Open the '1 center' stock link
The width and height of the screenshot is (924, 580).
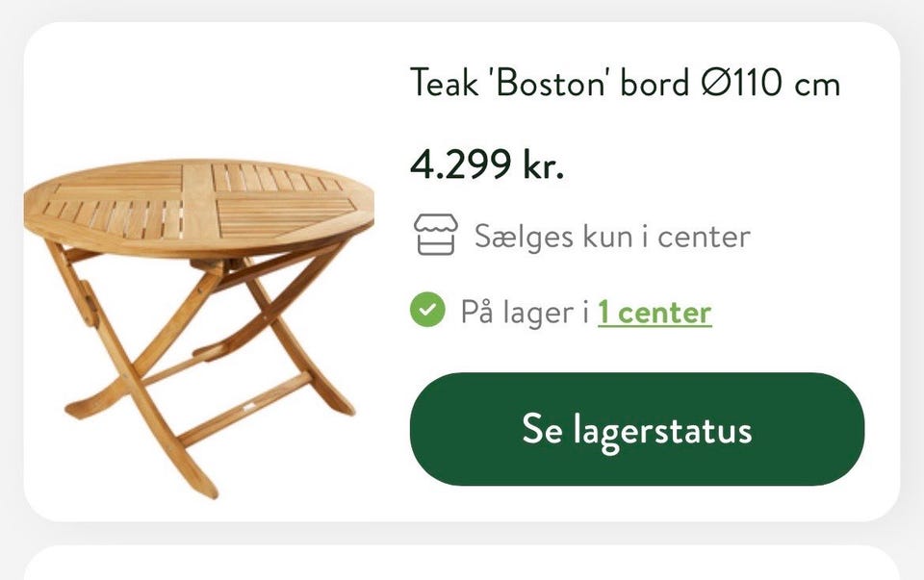(654, 312)
